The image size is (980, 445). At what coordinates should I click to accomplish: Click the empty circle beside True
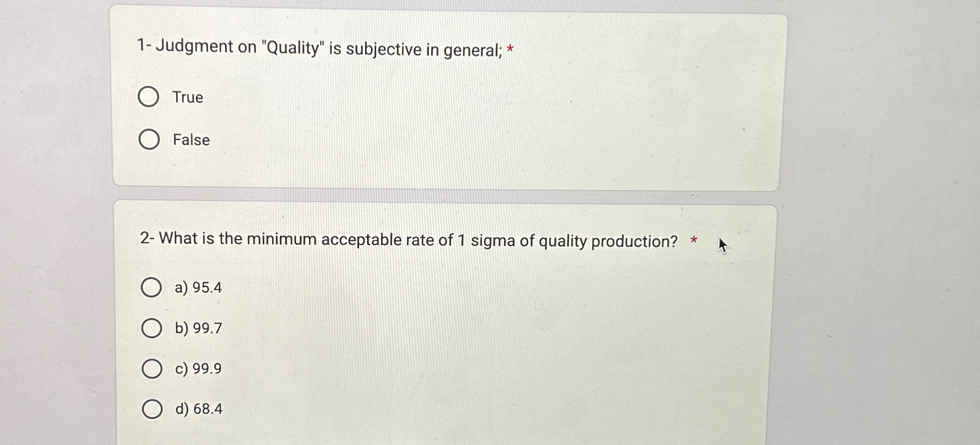149,95
